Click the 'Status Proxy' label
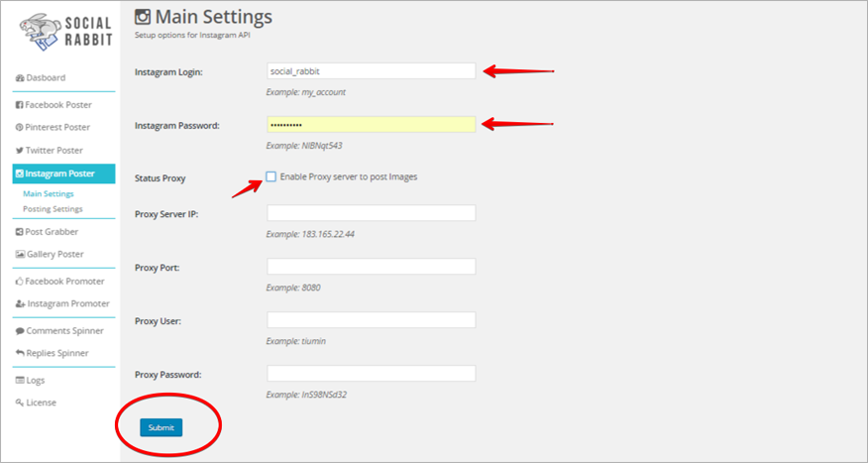The width and height of the screenshot is (868, 463). click(160, 178)
